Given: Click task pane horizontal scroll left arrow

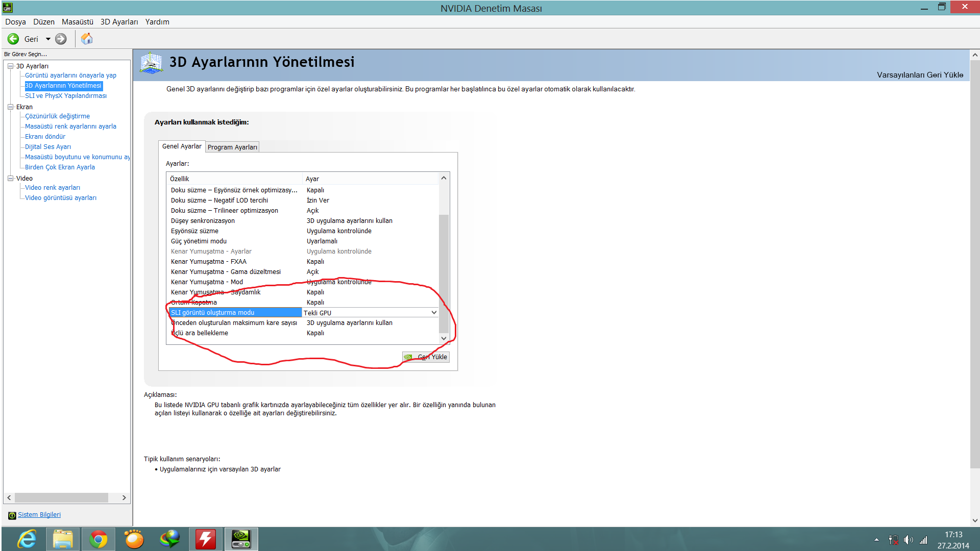Looking at the screenshot, I should pyautogui.click(x=9, y=497).
